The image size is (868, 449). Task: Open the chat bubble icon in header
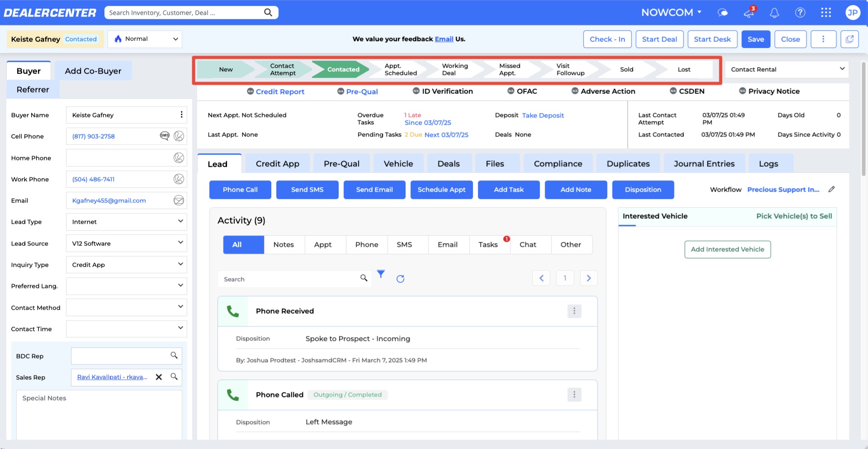tap(723, 13)
